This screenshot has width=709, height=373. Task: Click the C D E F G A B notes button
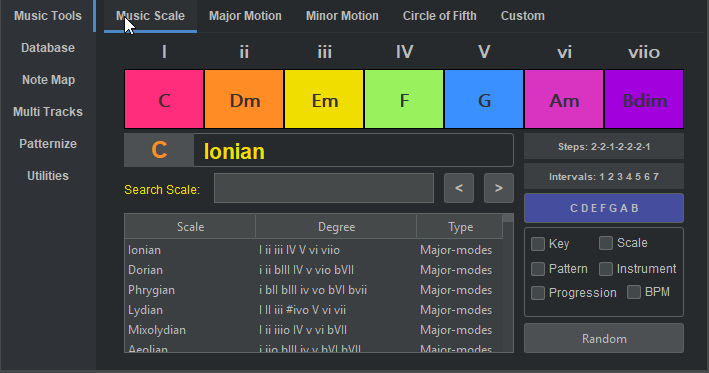pos(604,208)
